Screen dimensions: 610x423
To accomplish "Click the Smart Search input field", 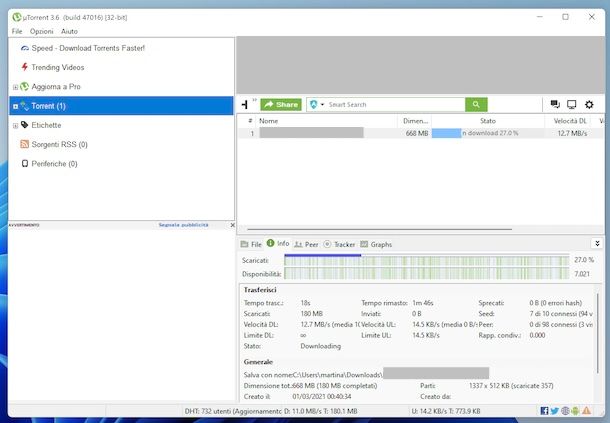I will (x=395, y=104).
